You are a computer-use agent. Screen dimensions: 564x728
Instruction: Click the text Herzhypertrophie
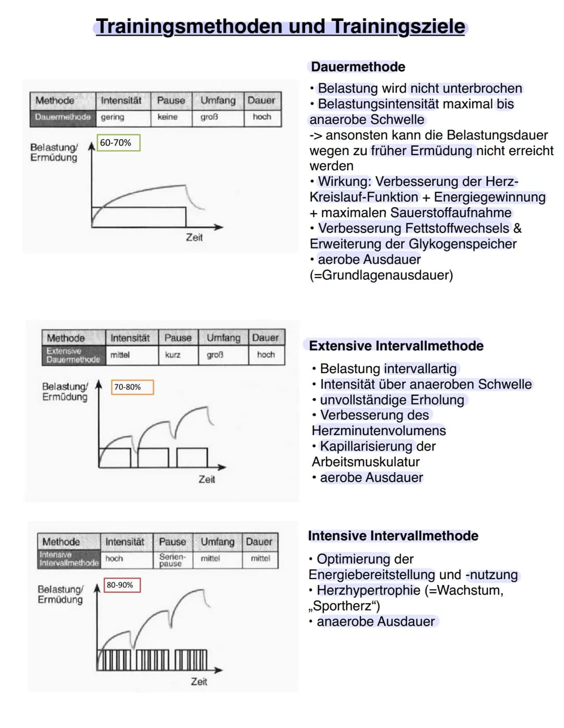pos(368,590)
